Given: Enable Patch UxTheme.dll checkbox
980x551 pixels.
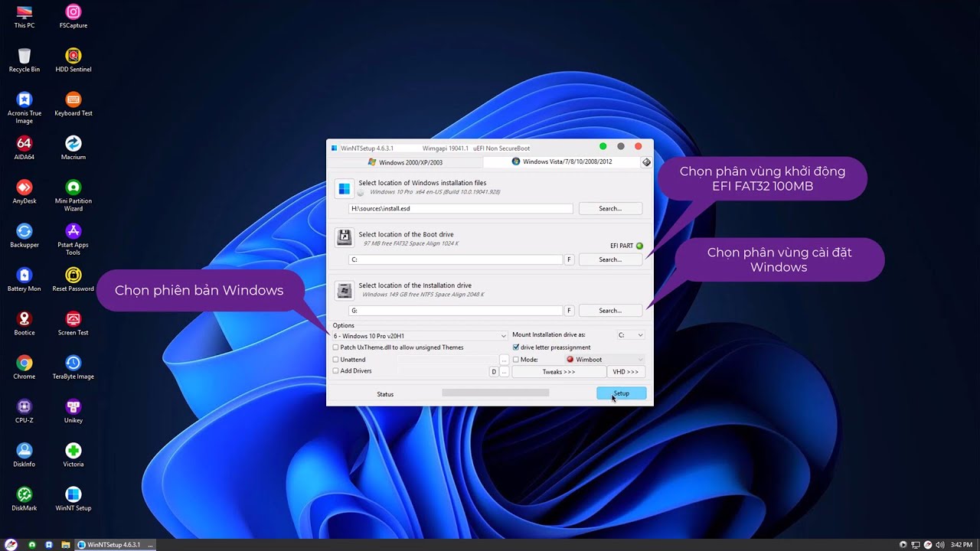Looking at the screenshot, I should [x=335, y=347].
